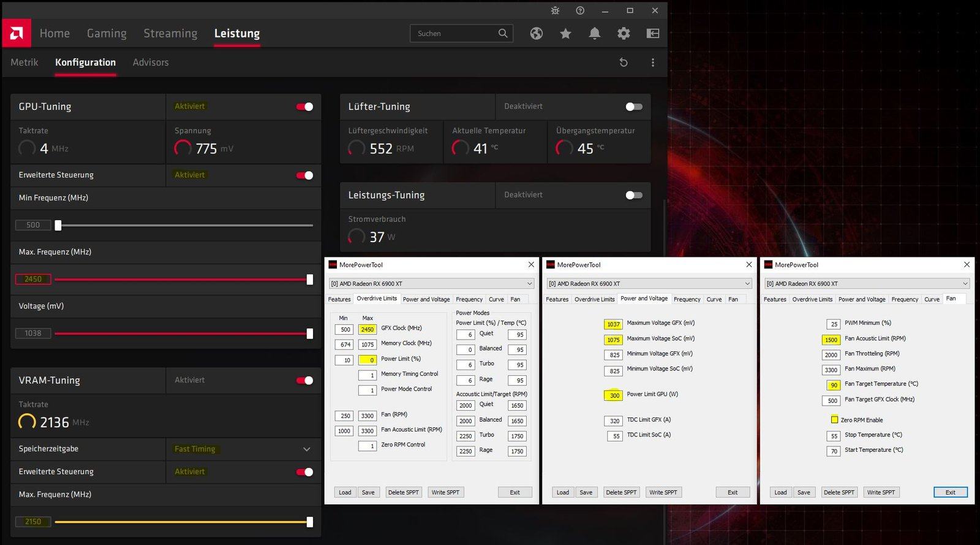The height and width of the screenshot is (545, 980).
Task: Open the bug report icon in title bar
Action: point(555,10)
